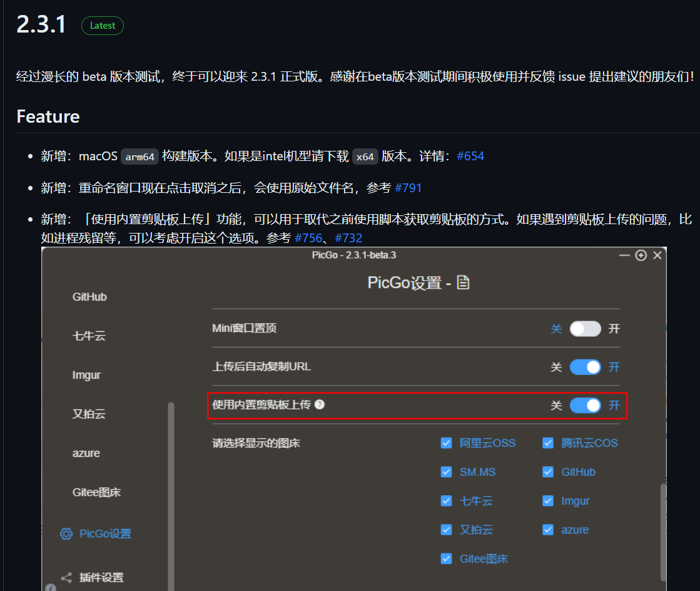Select 七牛云 in the PicGo sidebar
This screenshot has height=591, width=700.
click(89, 336)
